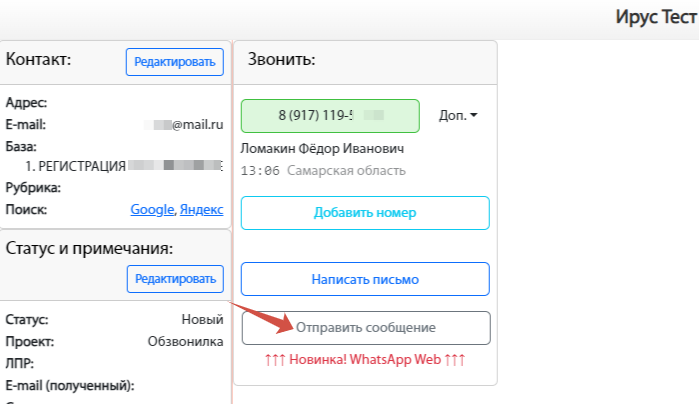Viewport: 699px width, 404px height.
Task: Click the Контакт: panel header
Action: (x=39, y=60)
